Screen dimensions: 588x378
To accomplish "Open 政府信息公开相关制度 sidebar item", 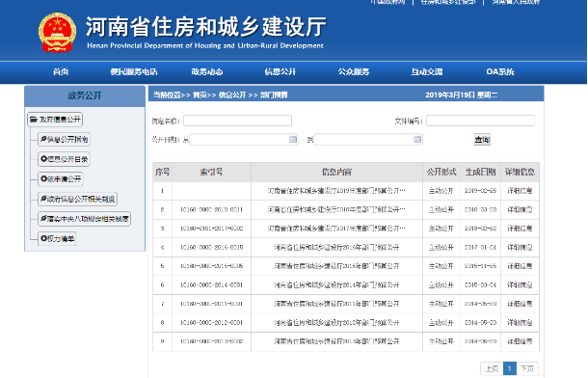I will pyautogui.click(x=78, y=199).
